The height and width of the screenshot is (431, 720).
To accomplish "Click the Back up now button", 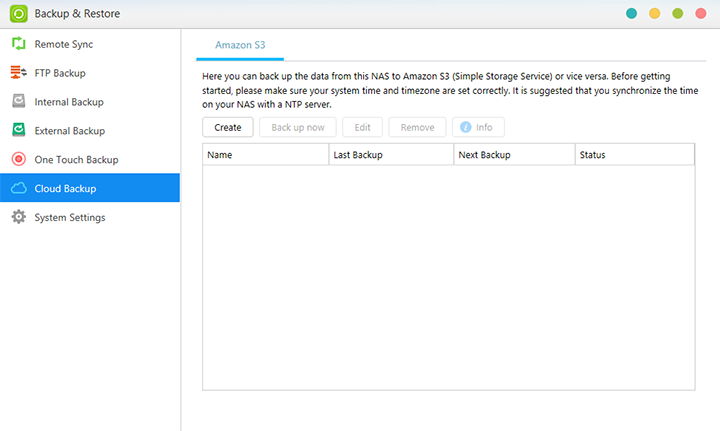I will 297,127.
